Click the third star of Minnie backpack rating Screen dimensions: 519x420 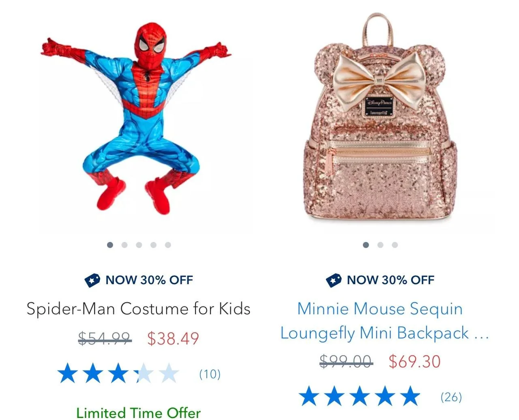360,396
